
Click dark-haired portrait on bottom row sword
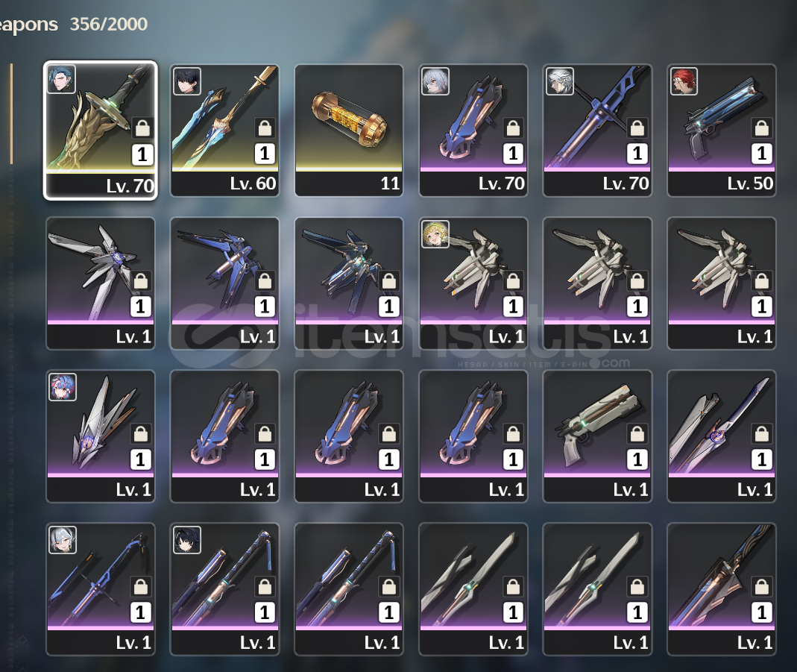click(x=187, y=540)
